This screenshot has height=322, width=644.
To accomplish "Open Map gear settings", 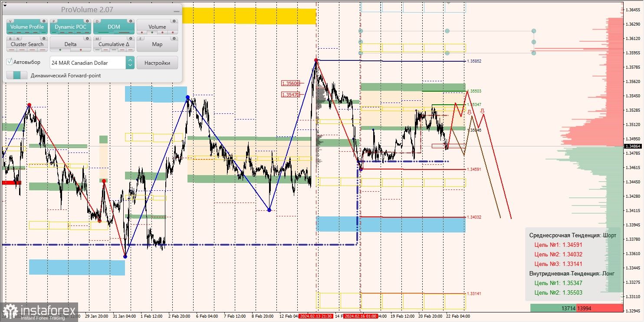I will (x=174, y=38).
